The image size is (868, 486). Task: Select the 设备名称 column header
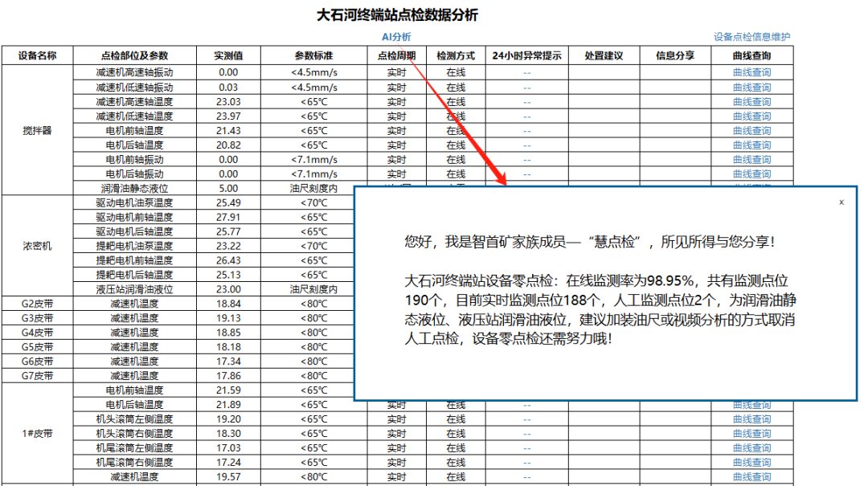pyautogui.click(x=37, y=56)
